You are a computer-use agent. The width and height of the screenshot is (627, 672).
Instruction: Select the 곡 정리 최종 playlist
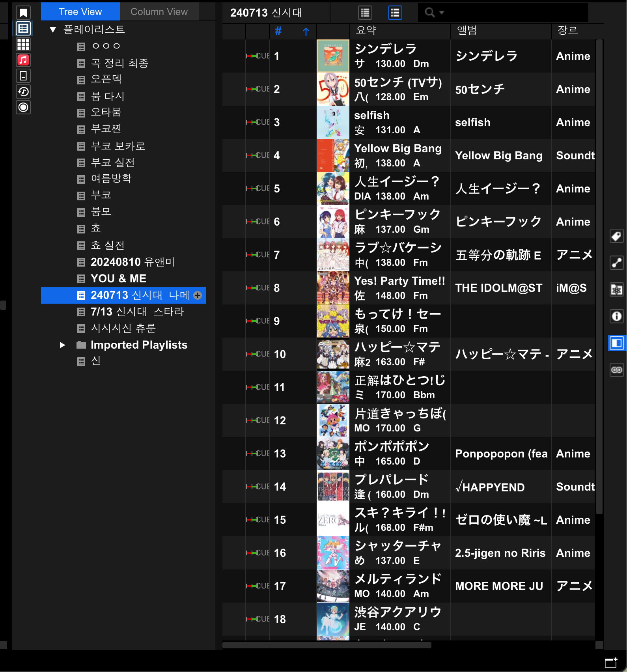pyautogui.click(x=119, y=63)
